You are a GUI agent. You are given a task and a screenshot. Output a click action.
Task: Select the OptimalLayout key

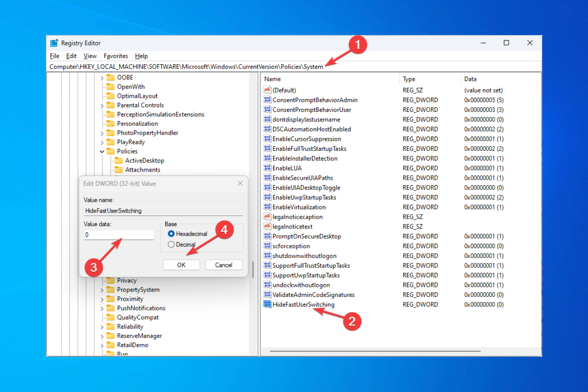[x=137, y=96]
